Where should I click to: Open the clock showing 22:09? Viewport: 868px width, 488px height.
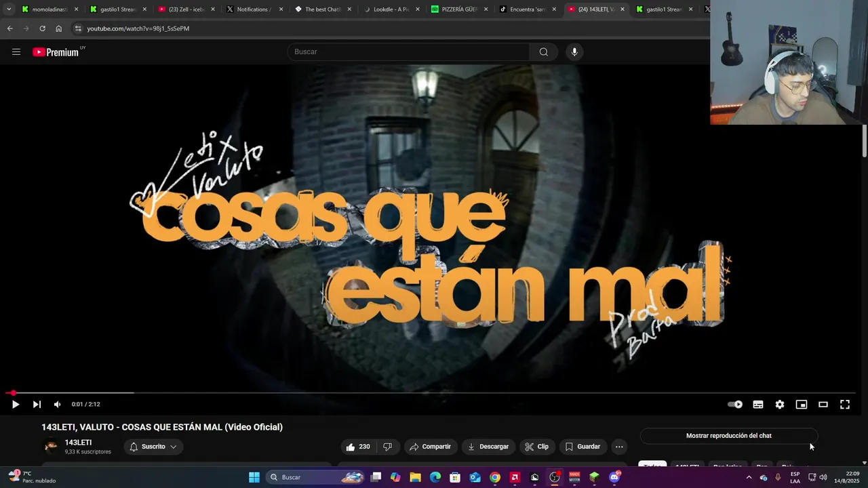848,477
